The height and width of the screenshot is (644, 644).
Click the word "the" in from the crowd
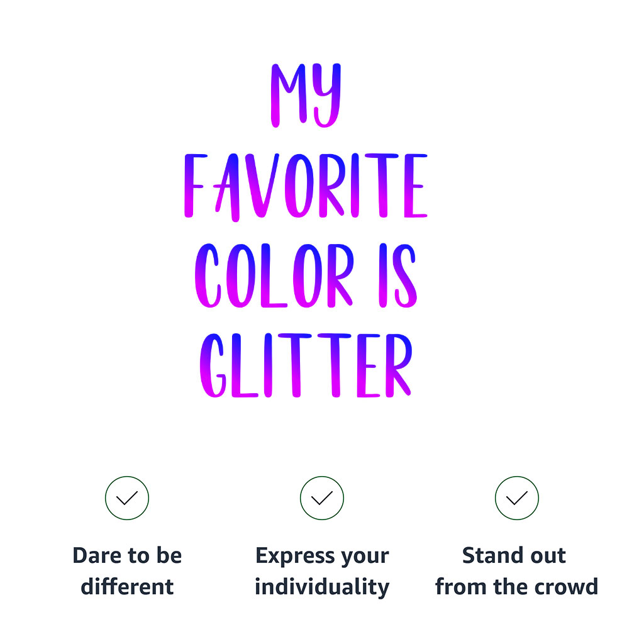tap(509, 587)
